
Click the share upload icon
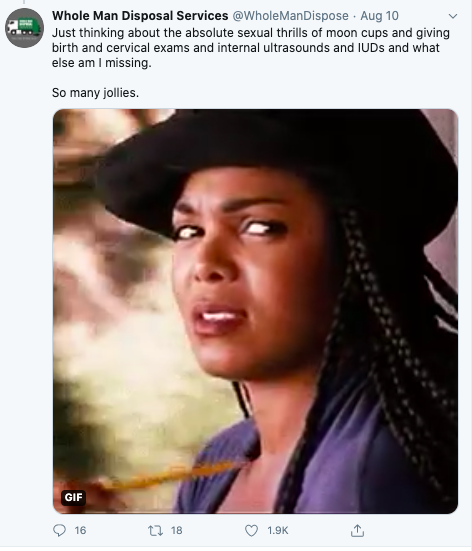point(357,530)
